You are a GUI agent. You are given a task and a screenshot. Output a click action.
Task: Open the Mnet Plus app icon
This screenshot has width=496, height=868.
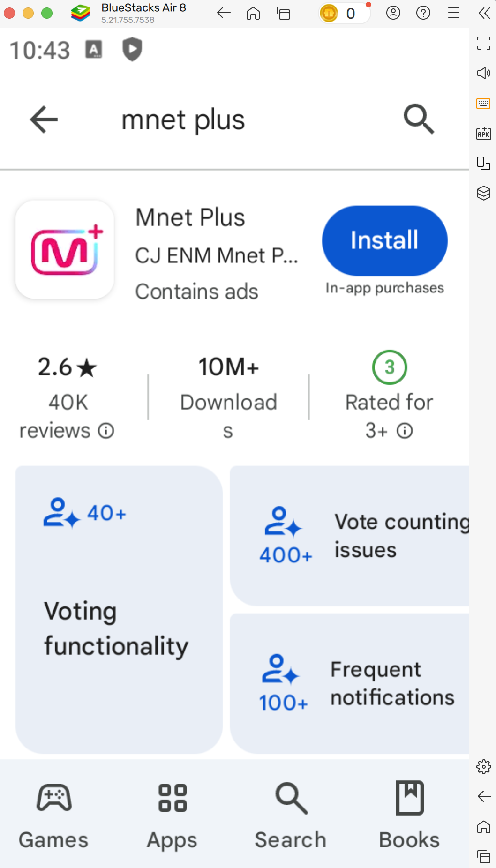click(65, 250)
